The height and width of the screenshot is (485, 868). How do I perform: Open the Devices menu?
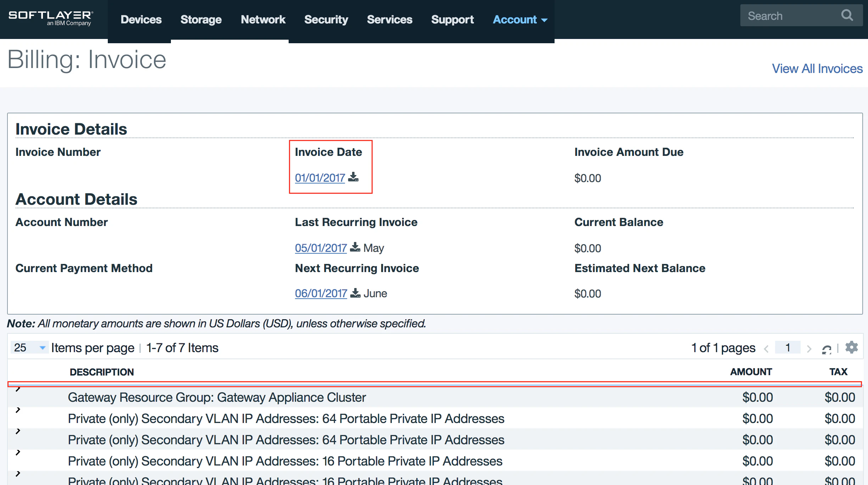pyautogui.click(x=141, y=19)
